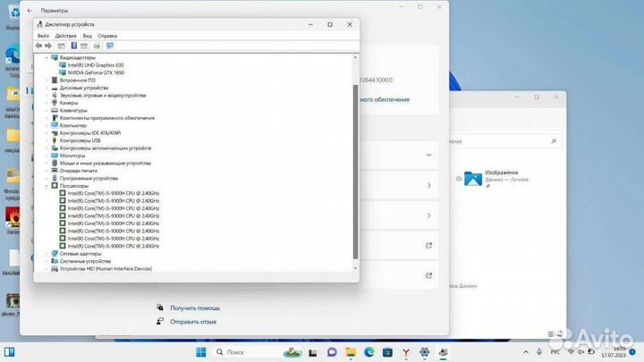Open the Справка menu
This screenshot has height=362, width=644.
(107, 36)
